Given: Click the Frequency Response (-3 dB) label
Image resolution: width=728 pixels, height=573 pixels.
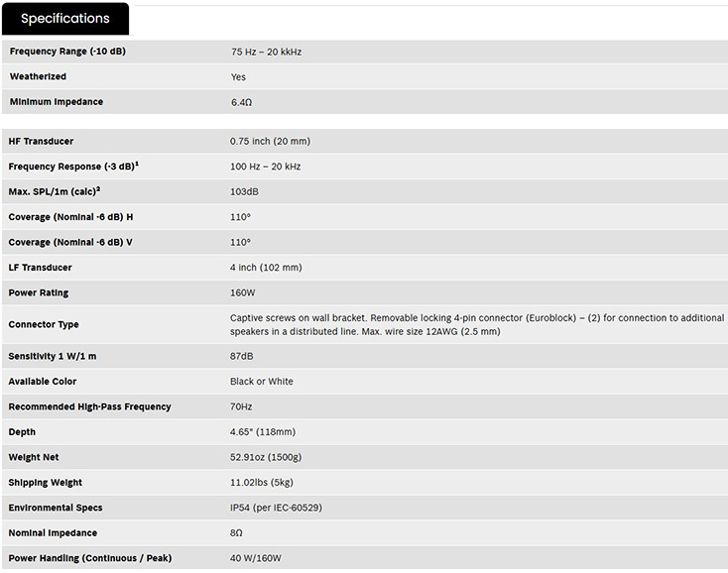Looking at the screenshot, I should point(72,167).
